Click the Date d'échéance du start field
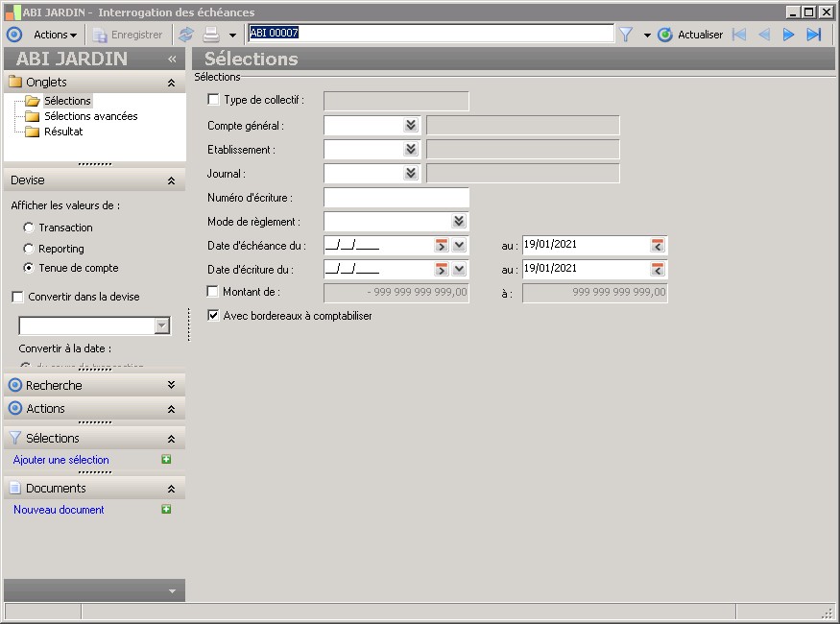Screen dimensions: 840x624 coord(378,246)
